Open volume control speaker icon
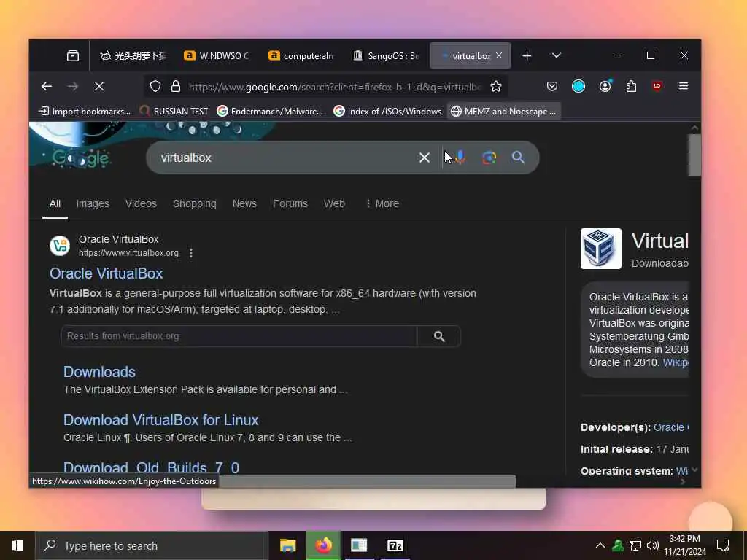The width and height of the screenshot is (747, 560). pos(653,545)
